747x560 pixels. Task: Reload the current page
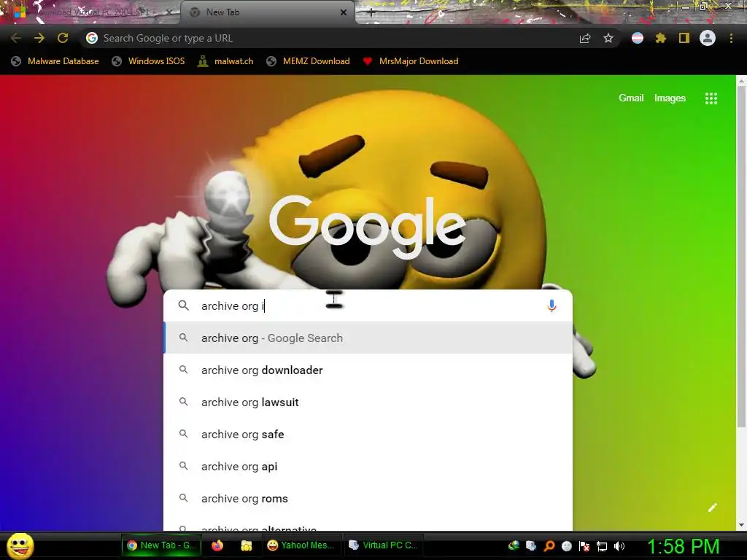pos(63,38)
